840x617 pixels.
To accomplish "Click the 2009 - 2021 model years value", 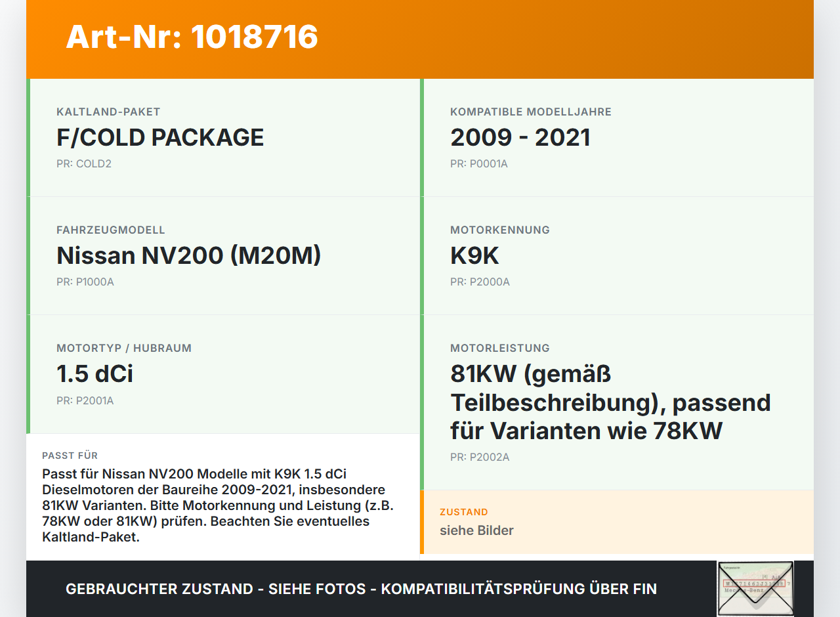I will click(520, 137).
